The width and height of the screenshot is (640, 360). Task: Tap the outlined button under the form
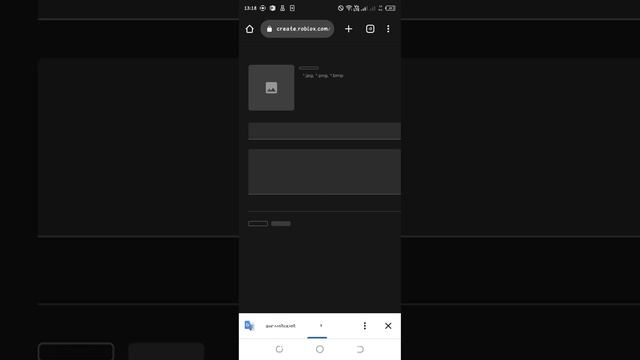(x=258, y=224)
